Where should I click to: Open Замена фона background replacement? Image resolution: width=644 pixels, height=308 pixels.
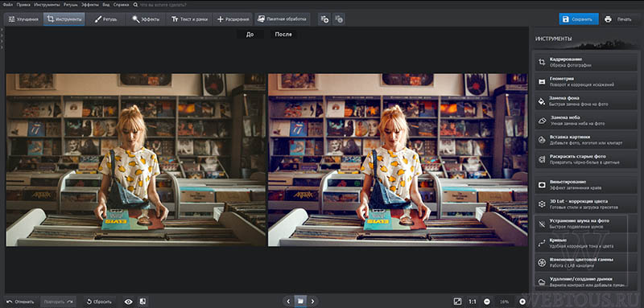(586, 101)
